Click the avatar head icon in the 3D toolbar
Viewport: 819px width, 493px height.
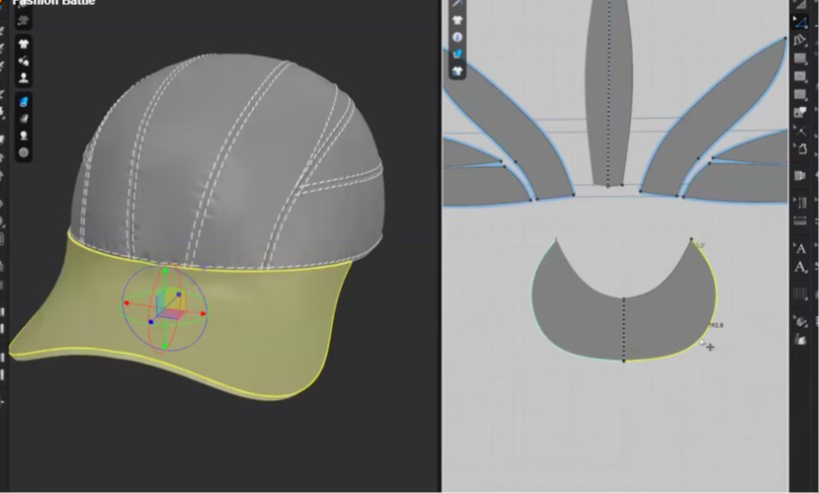[24, 136]
